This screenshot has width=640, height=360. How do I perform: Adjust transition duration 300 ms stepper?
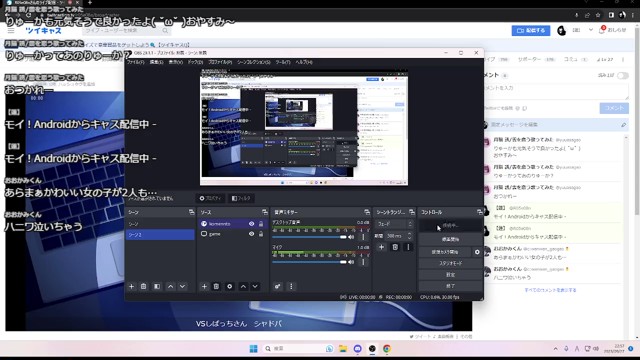(409, 236)
